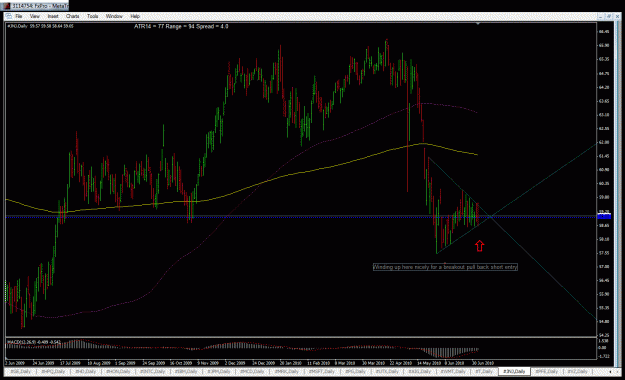Open the File menu

click(x=18, y=16)
